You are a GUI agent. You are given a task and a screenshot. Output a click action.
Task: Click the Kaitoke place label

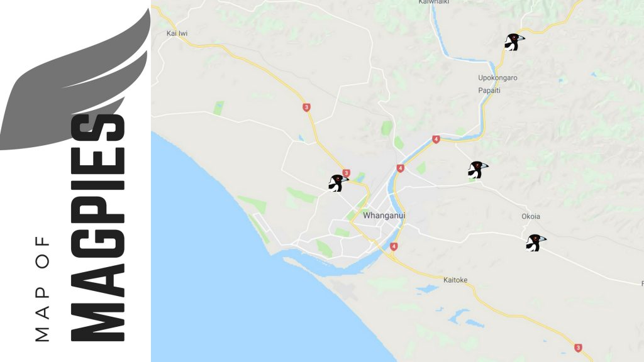[455, 280]
